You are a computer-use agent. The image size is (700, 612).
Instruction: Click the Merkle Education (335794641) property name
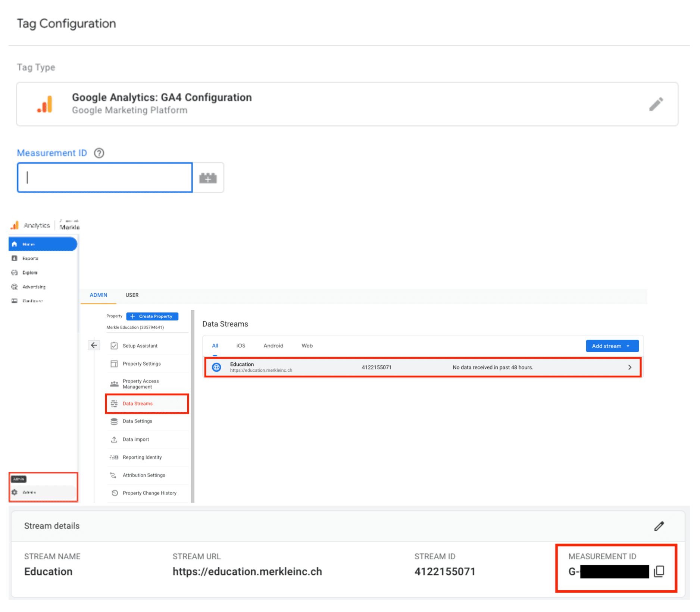point(135,328)
